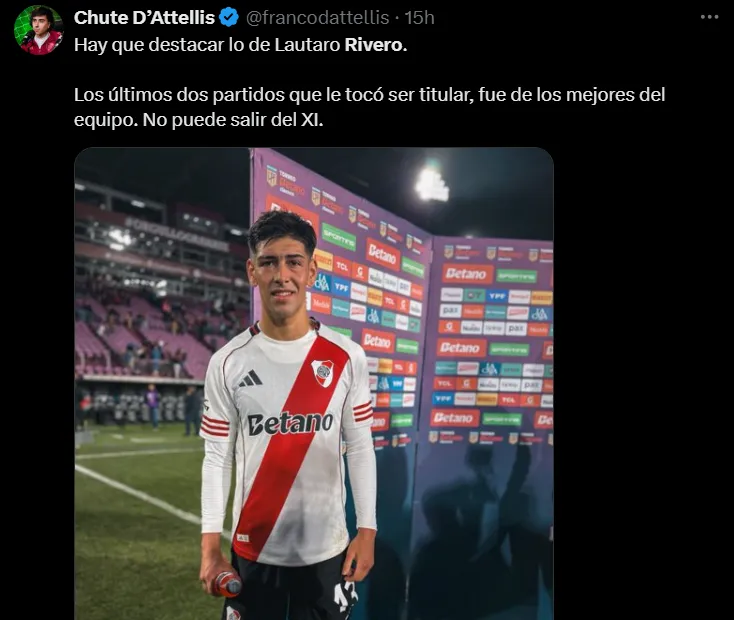
Task: Click the white pitch line on the grass
Action: 140,496
